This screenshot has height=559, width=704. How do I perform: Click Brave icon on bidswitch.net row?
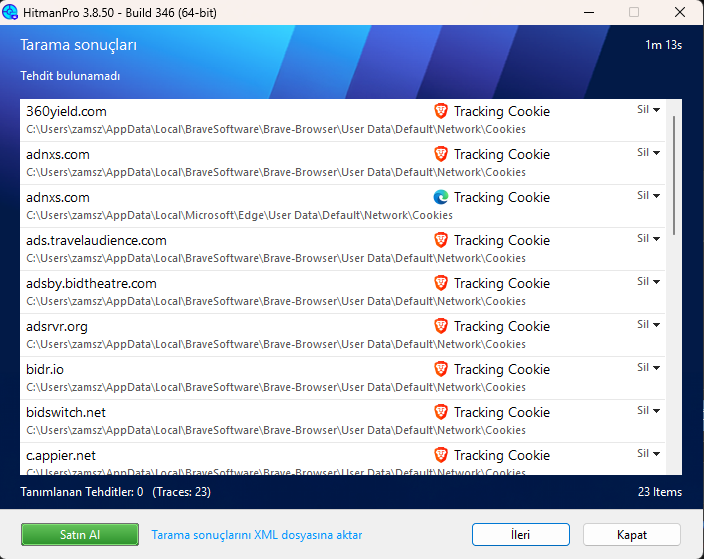441,412
